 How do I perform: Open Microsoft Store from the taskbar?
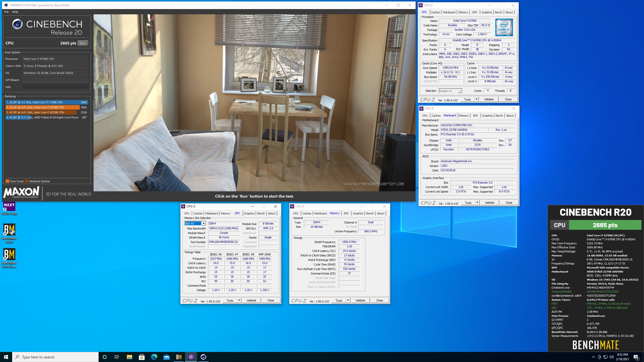pos(142,357)
